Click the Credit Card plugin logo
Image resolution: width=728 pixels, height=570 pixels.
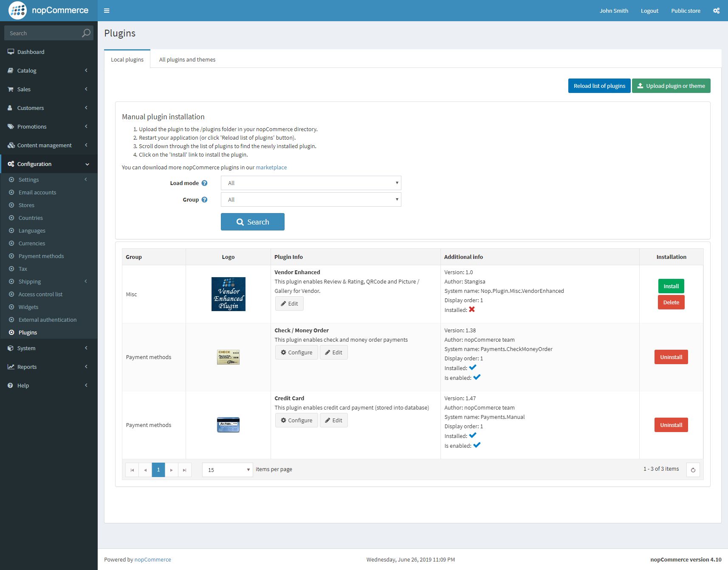click(228, 425)
